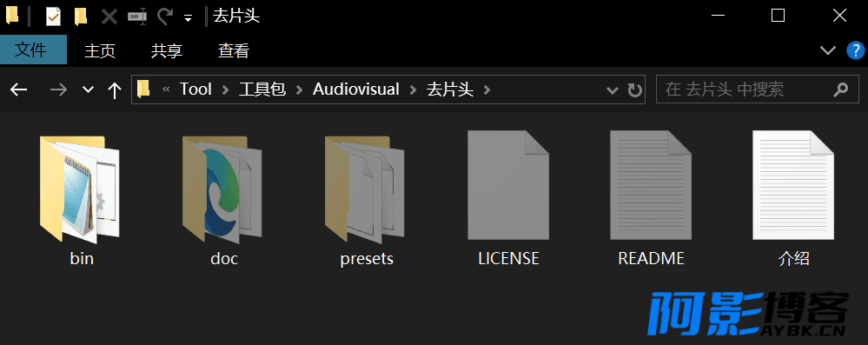Viewport: 868px width, 345px height.
Task: Click the doc folder name label
Action: point(224,259)
